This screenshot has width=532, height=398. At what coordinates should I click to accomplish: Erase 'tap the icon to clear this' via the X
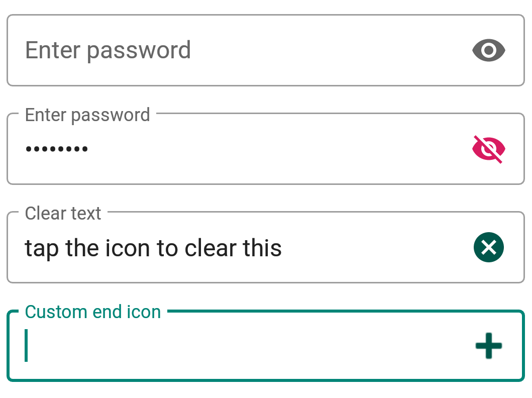pos(489,247)
